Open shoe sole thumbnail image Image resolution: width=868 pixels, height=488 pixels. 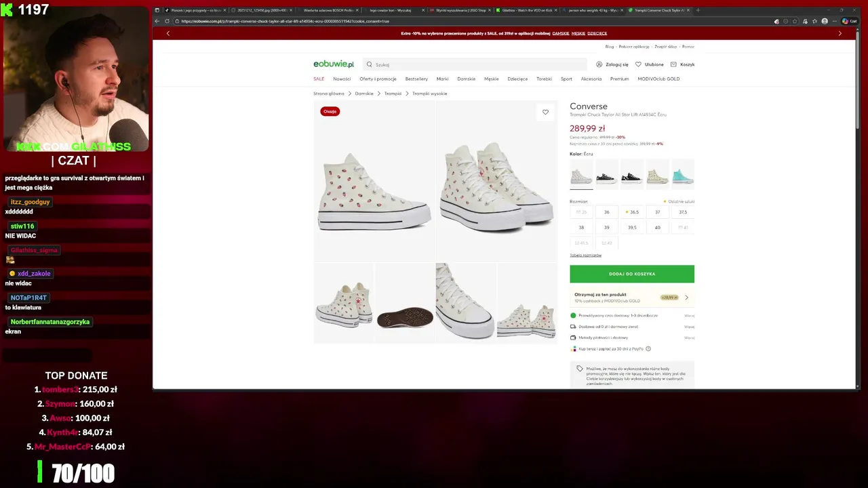click(x=405, y=303)
